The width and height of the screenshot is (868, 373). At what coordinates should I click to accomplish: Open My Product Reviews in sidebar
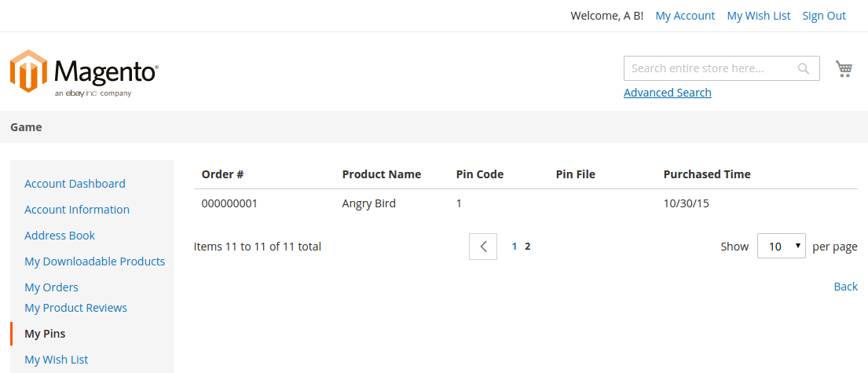click(x=76, y=307)
